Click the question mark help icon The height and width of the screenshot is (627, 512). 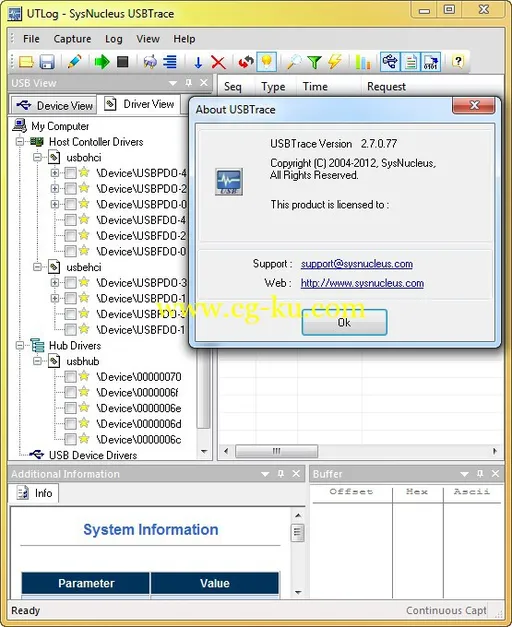458,62
